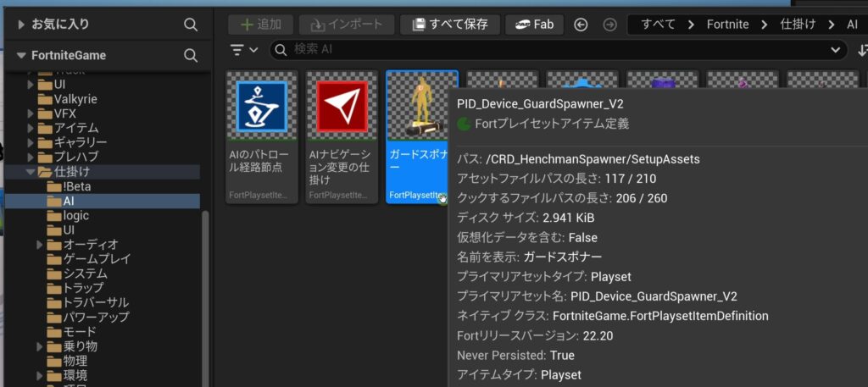Screen dimensions: 868x387
Task: Open the Fab button
Action: point(534,25)
